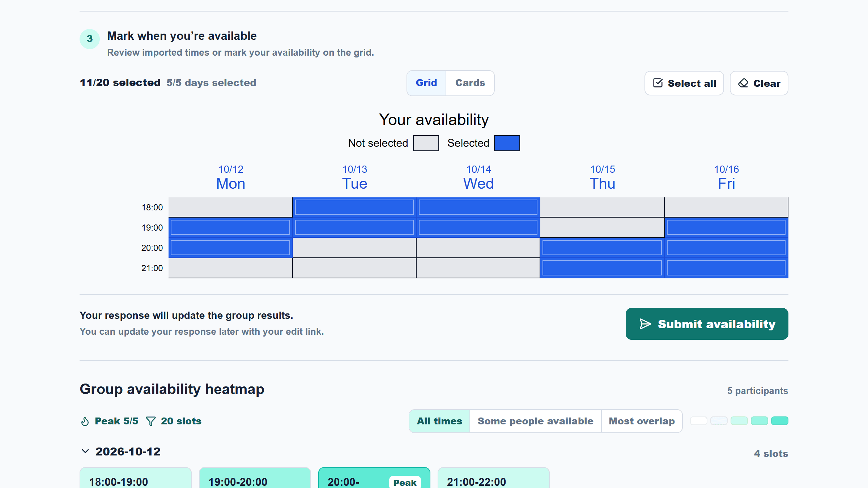
Task: Deselect Tuesday 18:00 slot
Action: [354, 207]
